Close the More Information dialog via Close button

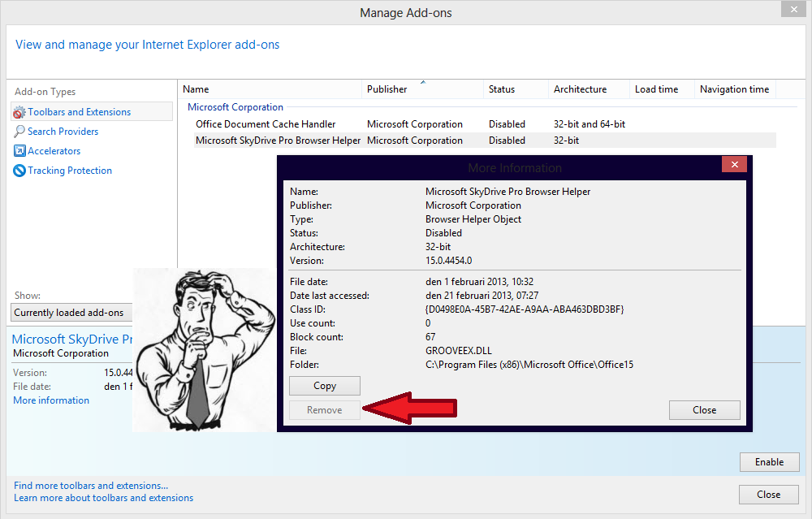704,410
